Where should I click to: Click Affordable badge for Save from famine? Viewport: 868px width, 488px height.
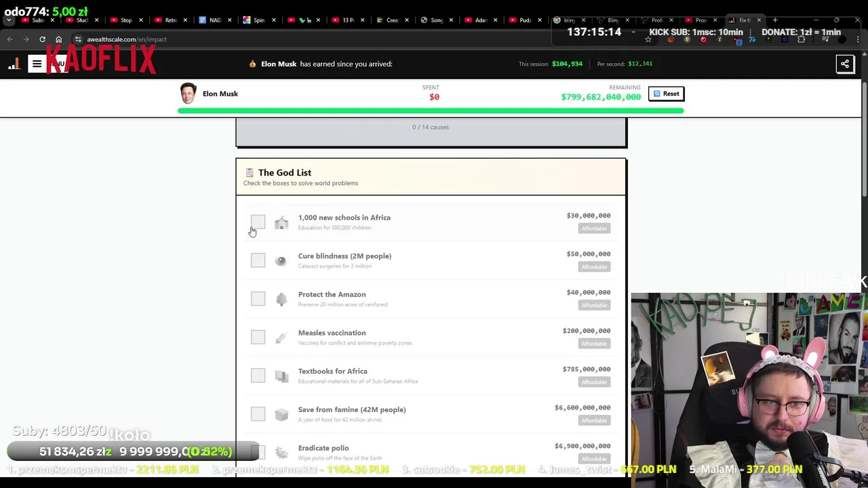point(594,420)
